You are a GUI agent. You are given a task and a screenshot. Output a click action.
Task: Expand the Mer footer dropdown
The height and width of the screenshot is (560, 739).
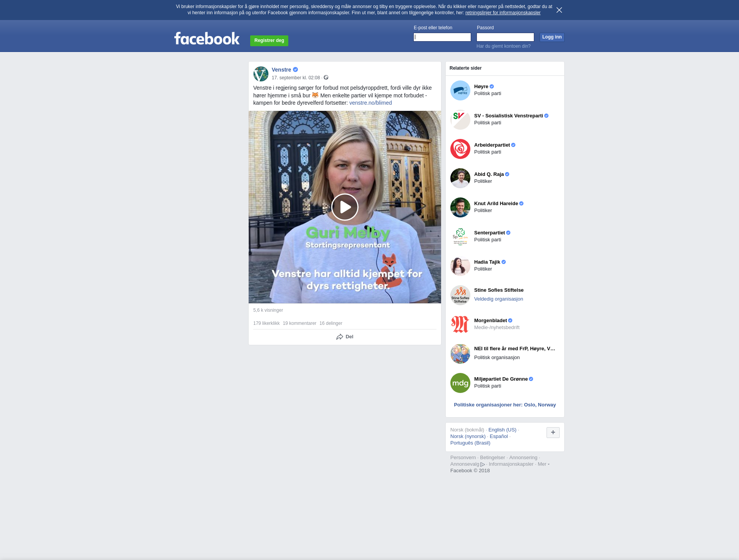543,464
